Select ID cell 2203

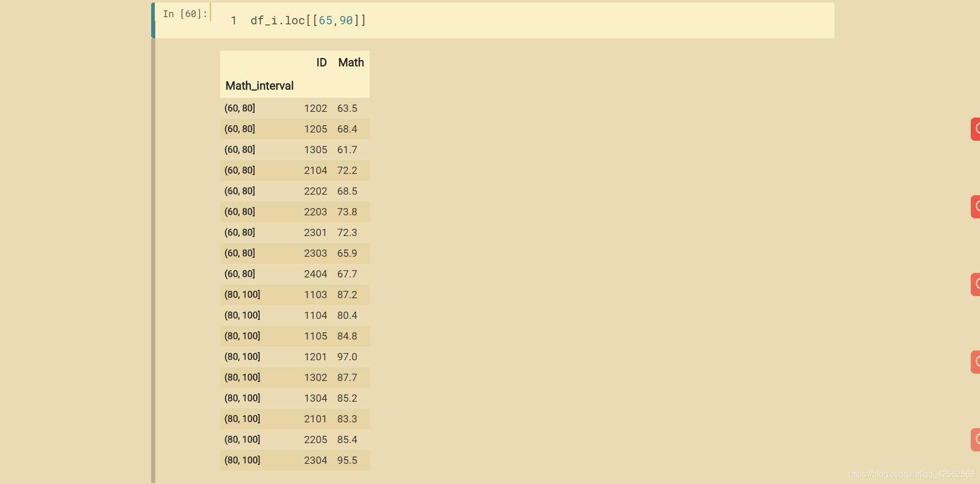coord(315,212)
